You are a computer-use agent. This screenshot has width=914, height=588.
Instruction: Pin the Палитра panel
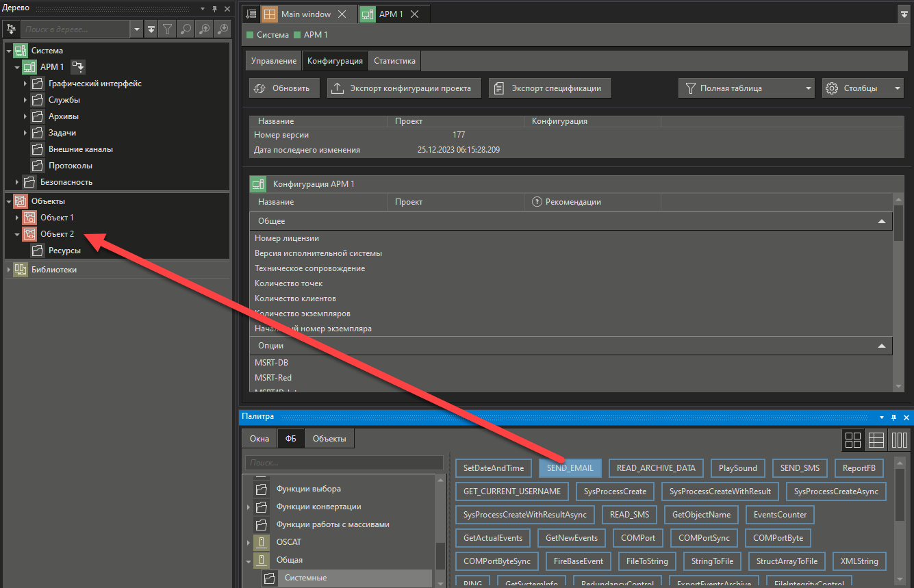[x=893, y=417]
